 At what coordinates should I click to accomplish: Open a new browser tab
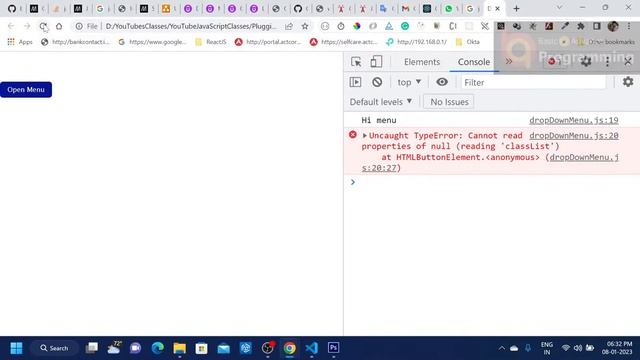tap(516, 8)
